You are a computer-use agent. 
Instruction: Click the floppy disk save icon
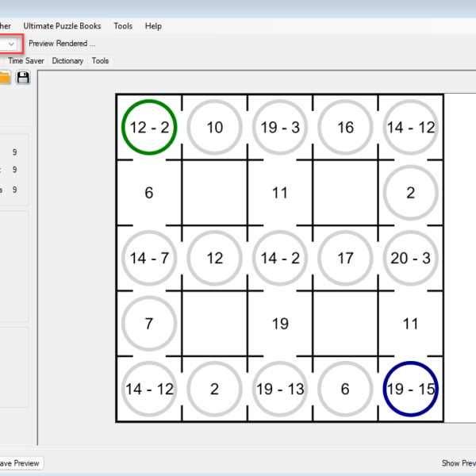23,77
